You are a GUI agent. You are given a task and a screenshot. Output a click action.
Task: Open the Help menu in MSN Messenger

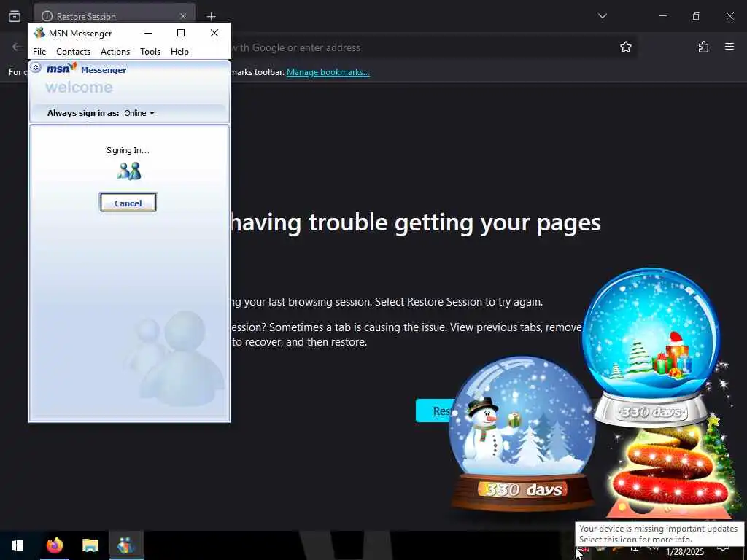pyautogui.click(x=179, y=52)
